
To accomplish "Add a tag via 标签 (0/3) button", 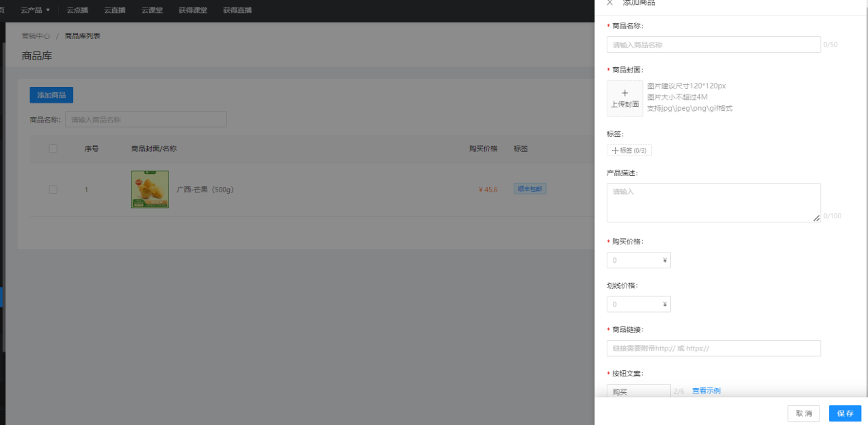I will (x=629, y=151).
